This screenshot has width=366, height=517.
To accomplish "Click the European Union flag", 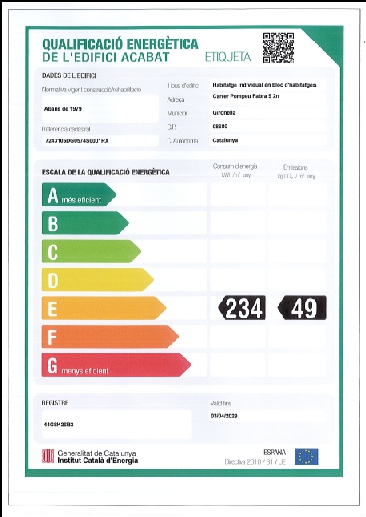I will coord(307,457).
